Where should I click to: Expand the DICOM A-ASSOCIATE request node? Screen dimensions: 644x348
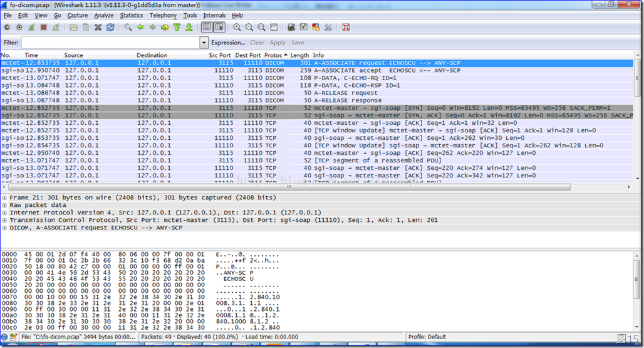coord(4,228)
